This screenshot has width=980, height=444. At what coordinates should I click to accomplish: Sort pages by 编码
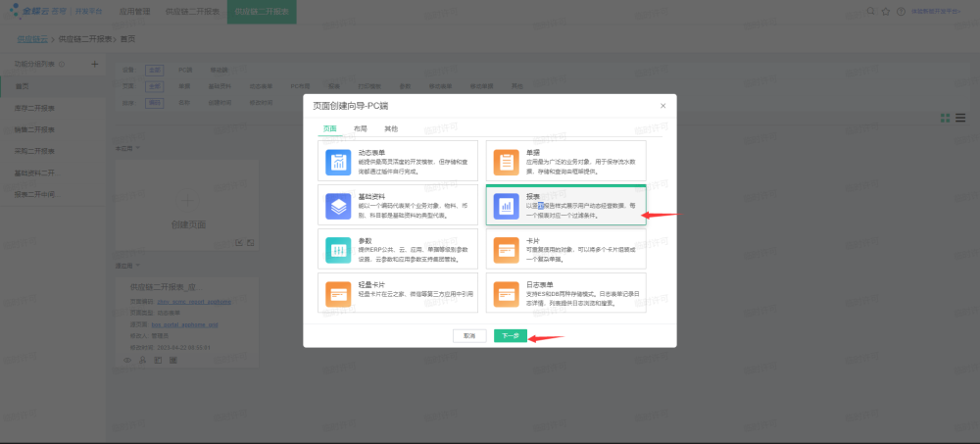[155, 103]
